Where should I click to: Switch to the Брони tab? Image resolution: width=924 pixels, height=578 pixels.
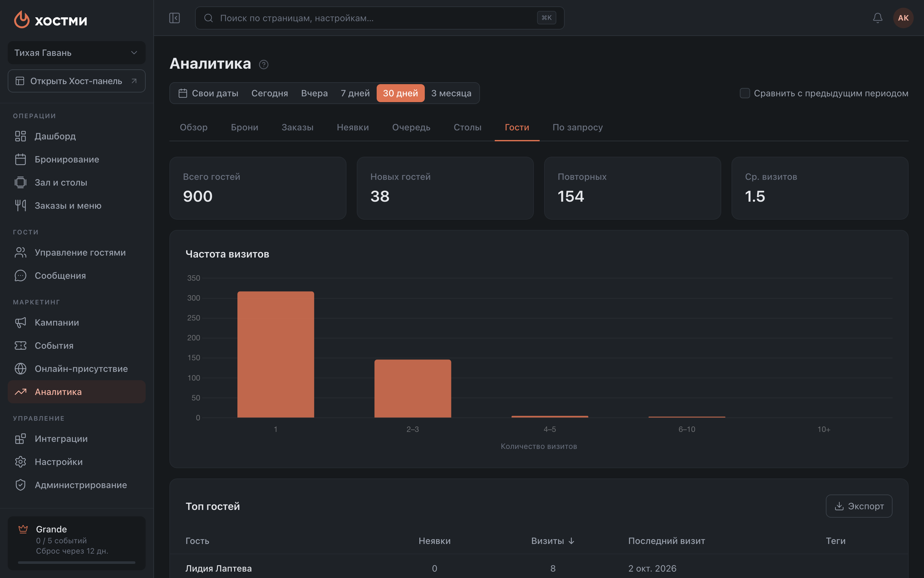pos(244,127)
